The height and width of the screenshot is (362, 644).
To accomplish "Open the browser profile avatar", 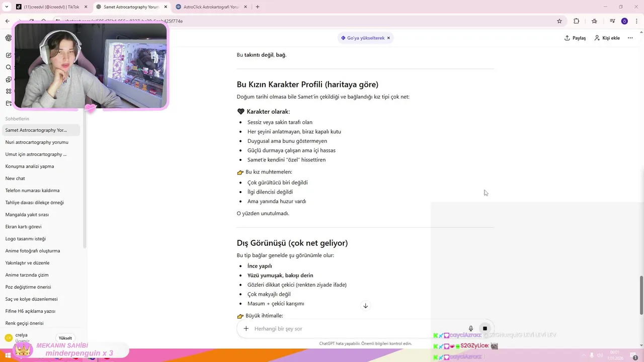I will click(624, 21).
